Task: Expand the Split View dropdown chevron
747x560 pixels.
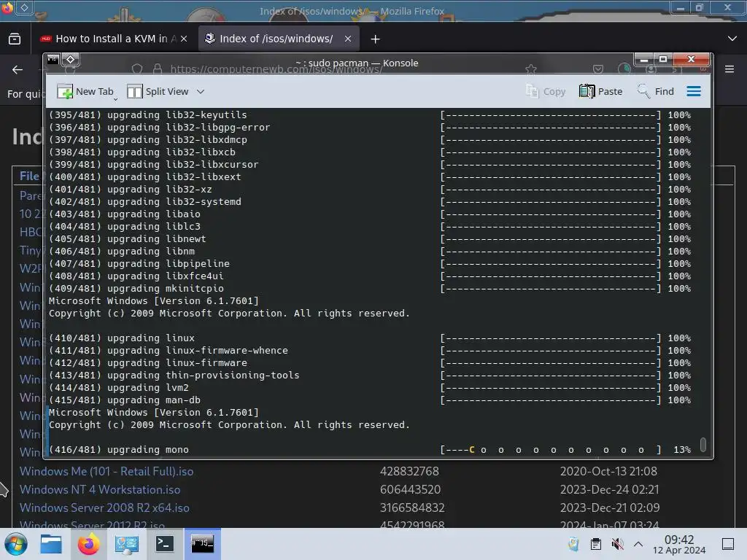Action: (201, 91)
